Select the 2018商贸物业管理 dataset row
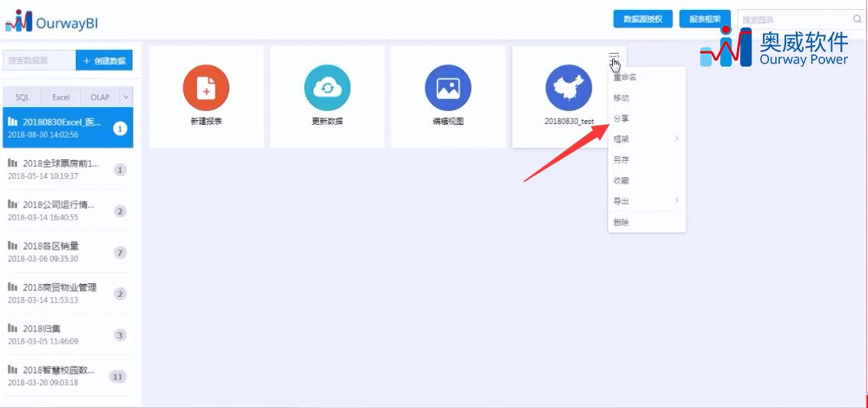The width and height of the screenshot is (868, 408). 67,293
